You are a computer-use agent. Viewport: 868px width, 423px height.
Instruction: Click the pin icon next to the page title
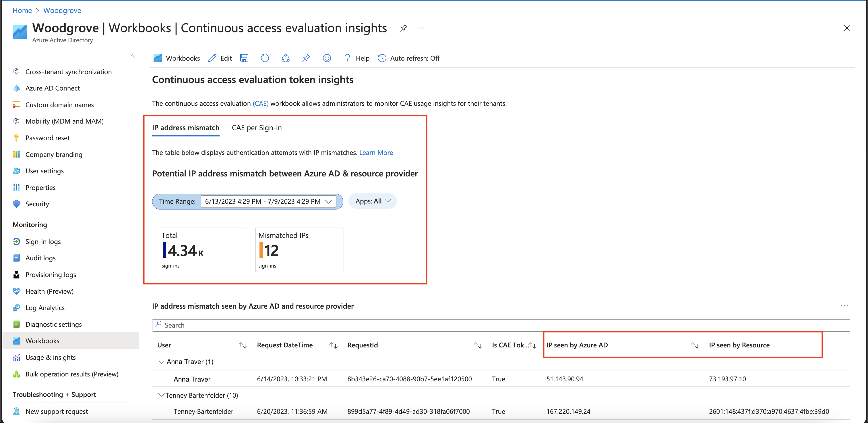(x=403, y=28)
